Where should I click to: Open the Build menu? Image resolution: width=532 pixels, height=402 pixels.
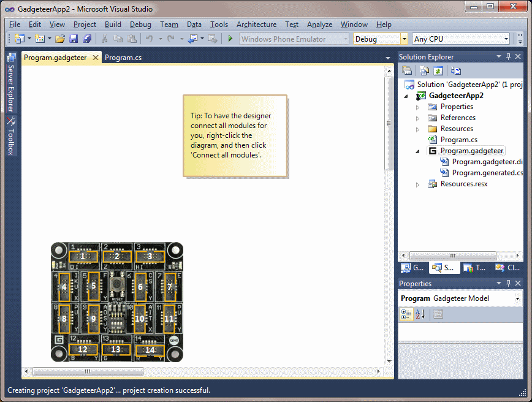tap(113, 25)
